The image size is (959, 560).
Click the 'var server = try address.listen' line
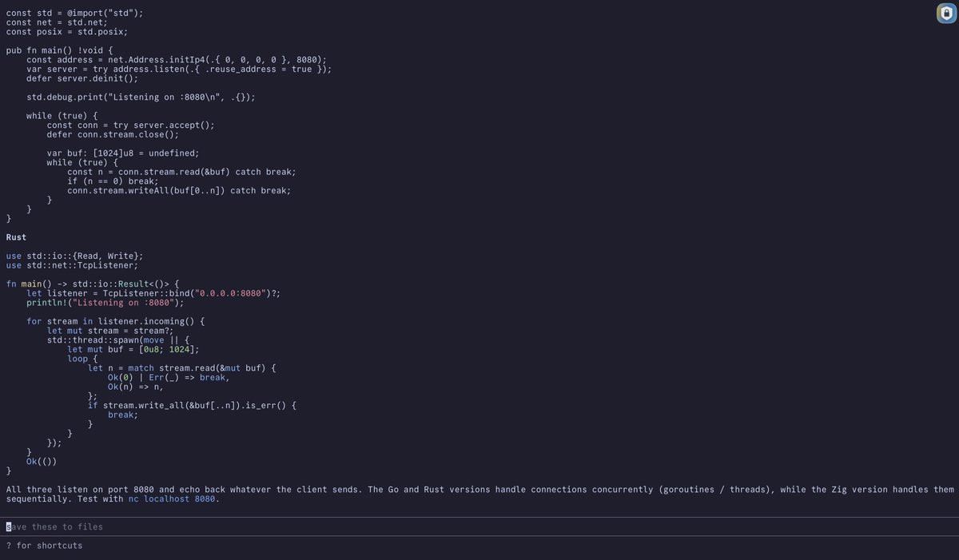tap(179, 70)
